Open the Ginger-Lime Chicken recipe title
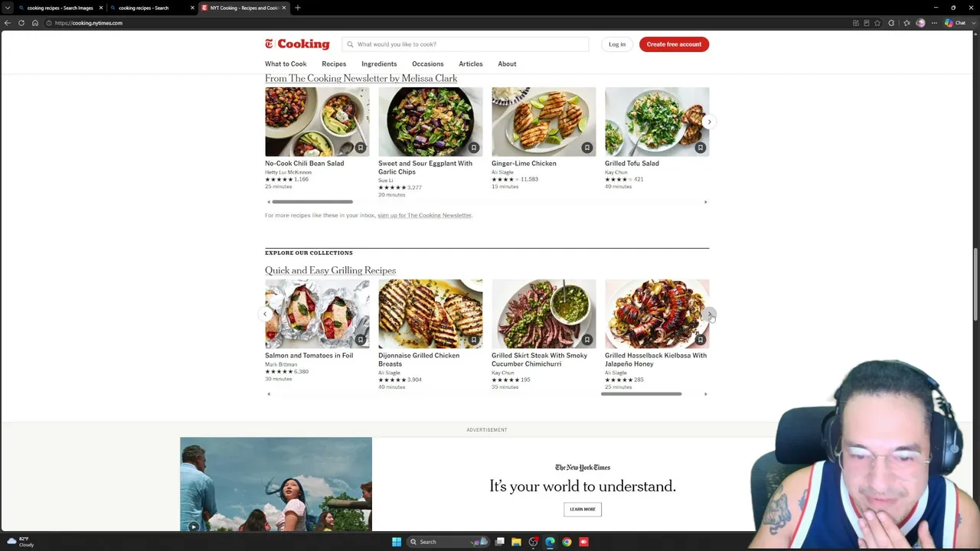The width and height of the screenshot is (980, 551). point(524,164)
